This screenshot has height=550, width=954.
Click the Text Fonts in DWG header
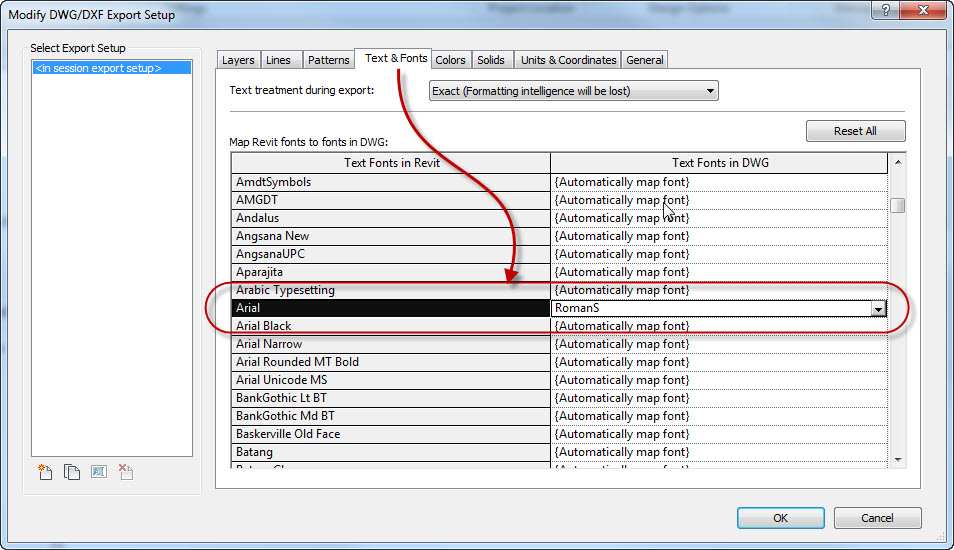tap(720, 163)
